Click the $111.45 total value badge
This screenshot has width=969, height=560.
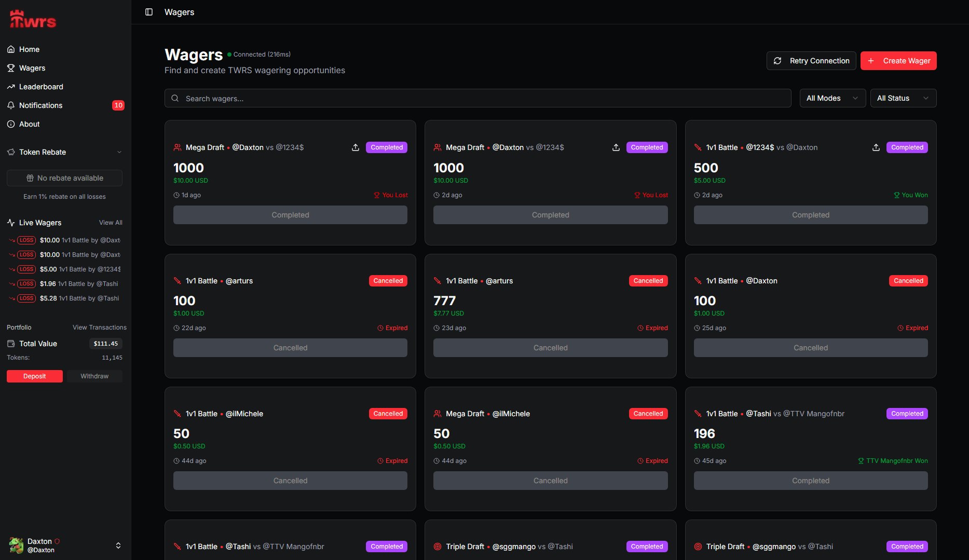[106, 344]
